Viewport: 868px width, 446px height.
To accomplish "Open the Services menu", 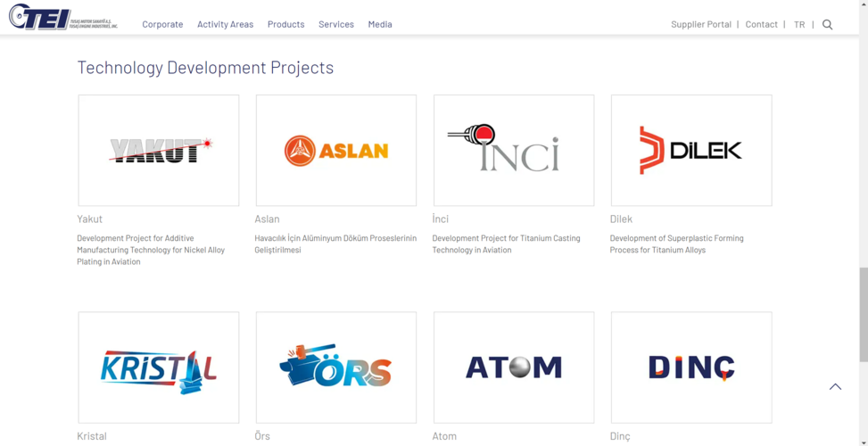I will [336, 24].
